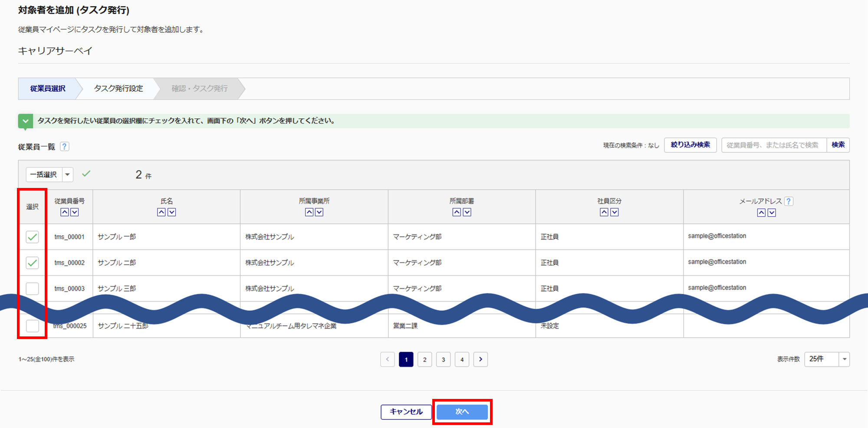Sort 所属部署 column ascending

[x=457, y=212]
